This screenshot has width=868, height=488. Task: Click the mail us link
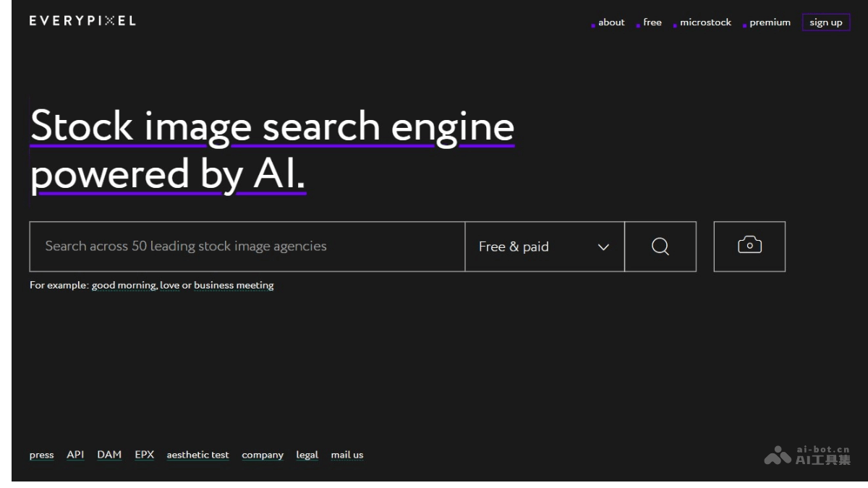(347, 455)
